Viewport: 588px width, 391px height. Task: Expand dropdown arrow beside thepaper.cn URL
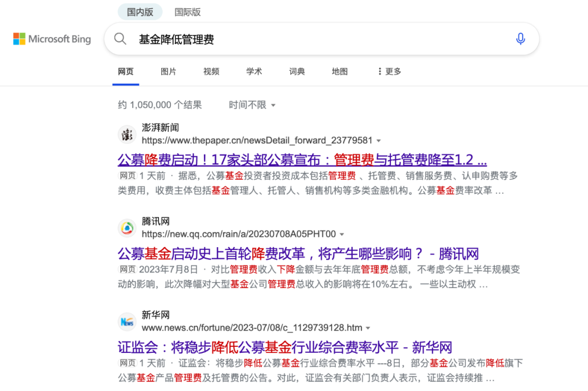(x=379, y=140)
